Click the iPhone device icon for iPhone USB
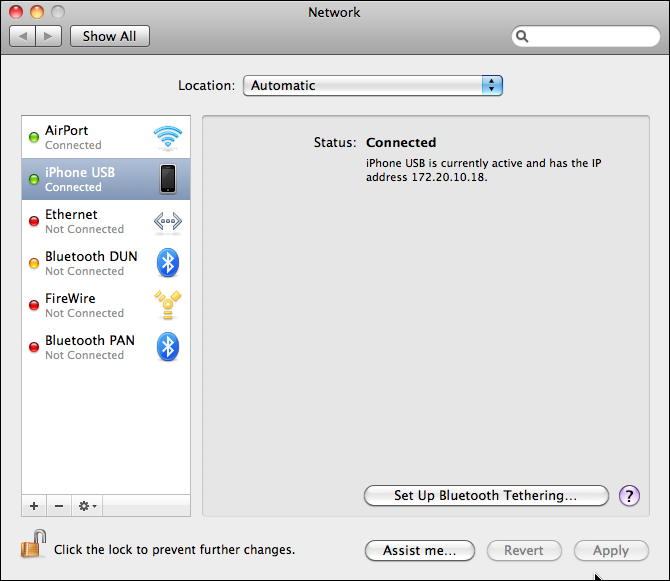 click(168, 179)
